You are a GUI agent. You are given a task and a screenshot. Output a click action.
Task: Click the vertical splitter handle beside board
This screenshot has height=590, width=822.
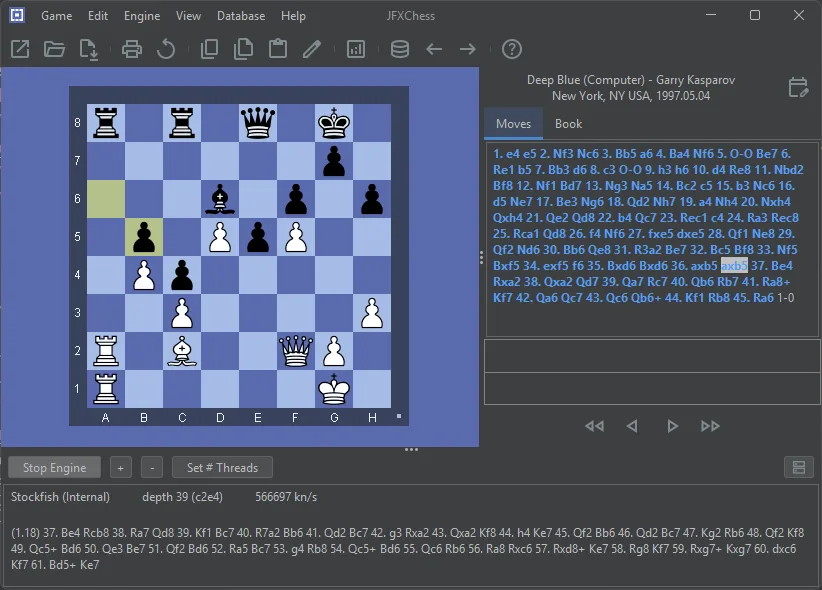click(481, 257)
